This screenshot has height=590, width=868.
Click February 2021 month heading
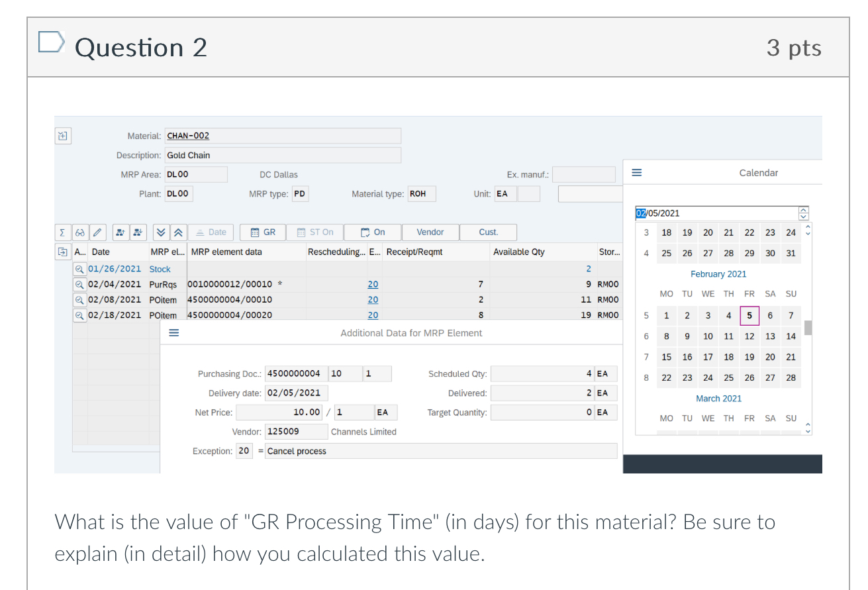718,273
